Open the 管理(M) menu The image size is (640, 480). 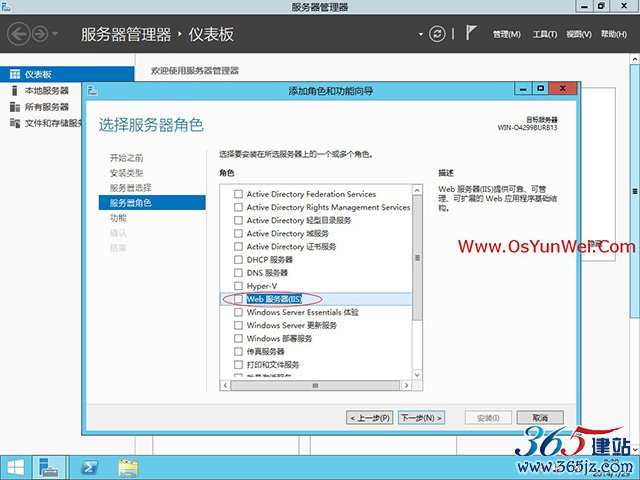coord(507,34)
